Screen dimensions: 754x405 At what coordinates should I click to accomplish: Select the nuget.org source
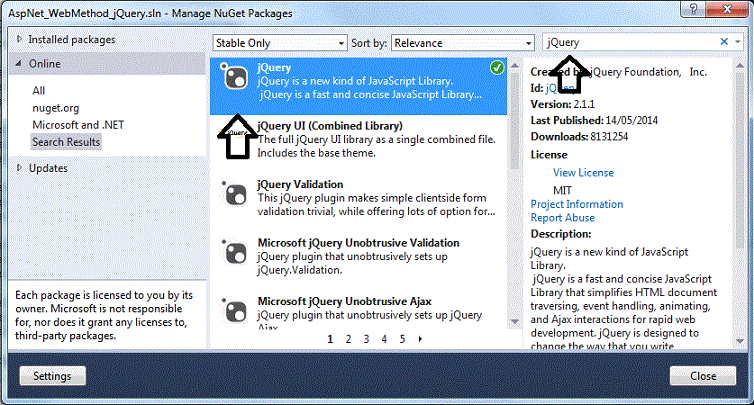[56, 108]
